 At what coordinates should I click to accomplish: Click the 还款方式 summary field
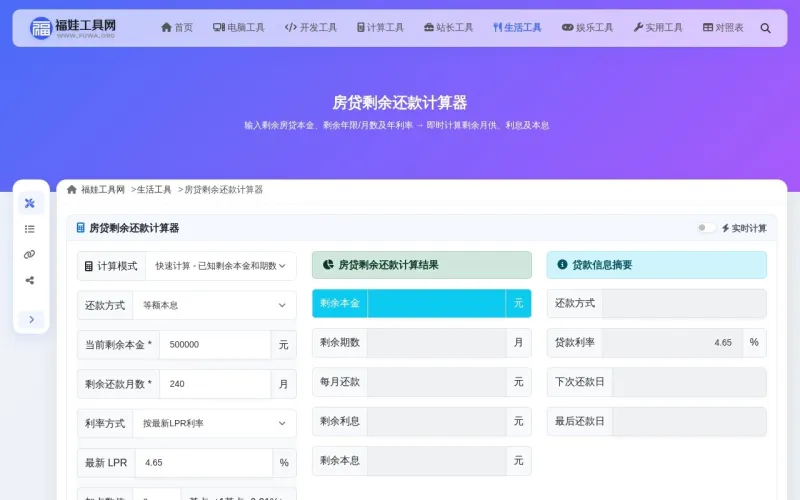(x=684, y=303)
